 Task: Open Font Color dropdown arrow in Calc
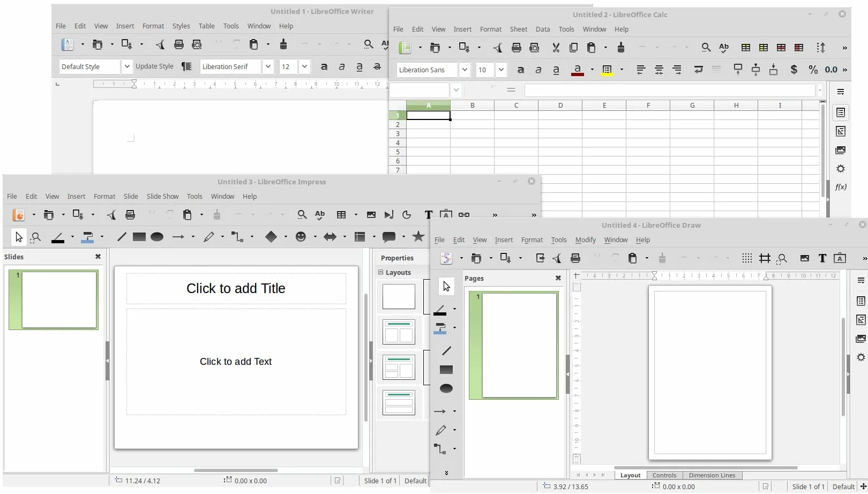click(x=592, y=70)
